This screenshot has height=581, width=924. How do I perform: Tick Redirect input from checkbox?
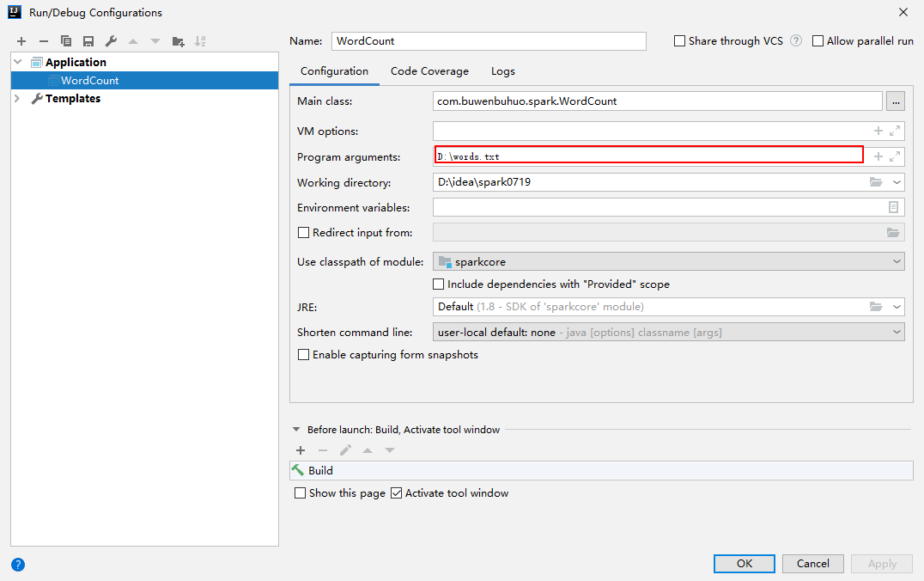(x=303, y=232)
